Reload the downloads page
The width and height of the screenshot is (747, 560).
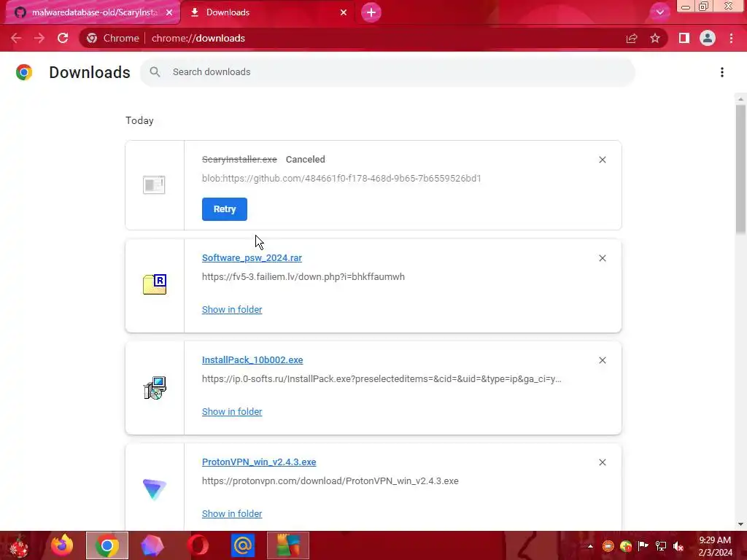[63, 38]
